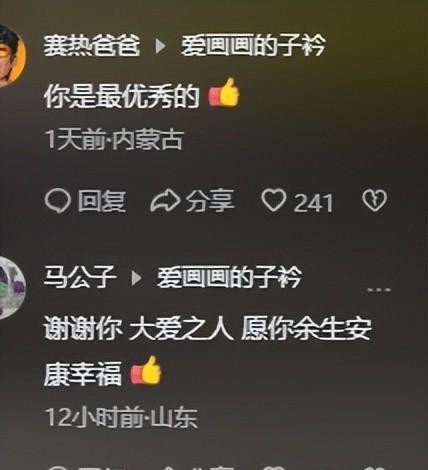Open 马公子's profile avatar

[12, 288]
